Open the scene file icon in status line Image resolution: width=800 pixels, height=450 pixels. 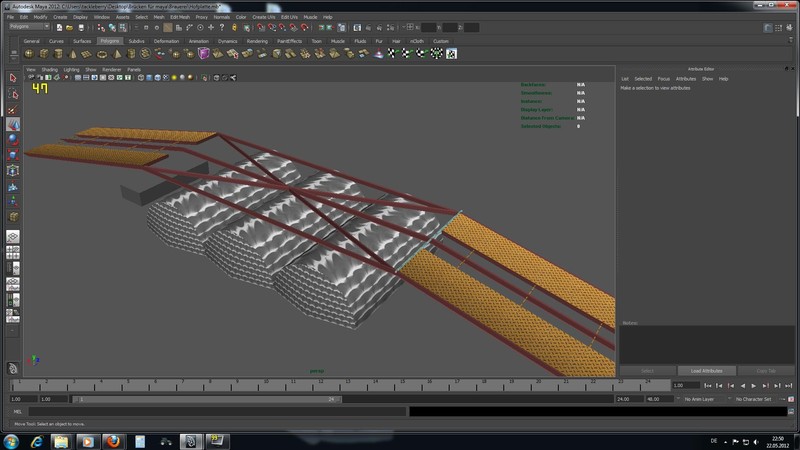[70, 28]
